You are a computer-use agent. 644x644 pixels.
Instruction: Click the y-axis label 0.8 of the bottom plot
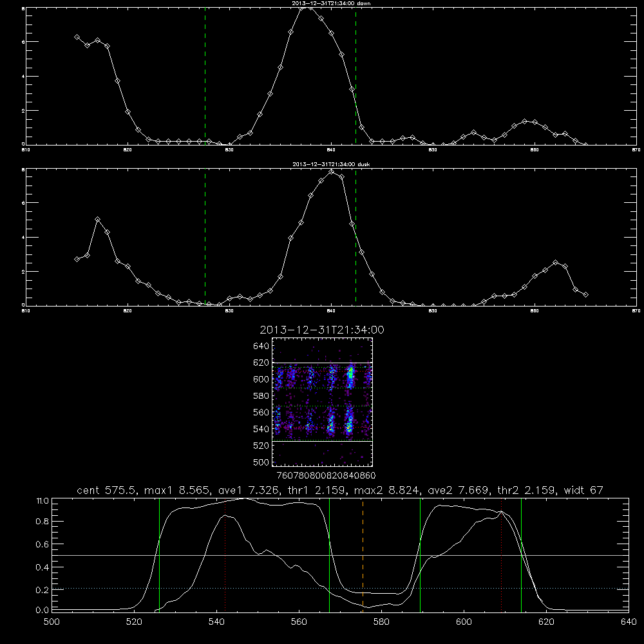tap(43, 521)
